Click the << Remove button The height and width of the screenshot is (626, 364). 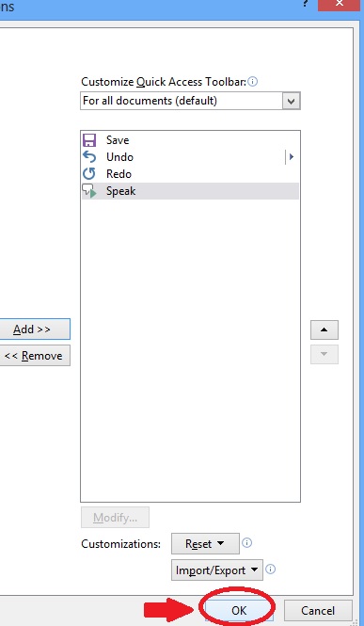[x=34, y=355]
